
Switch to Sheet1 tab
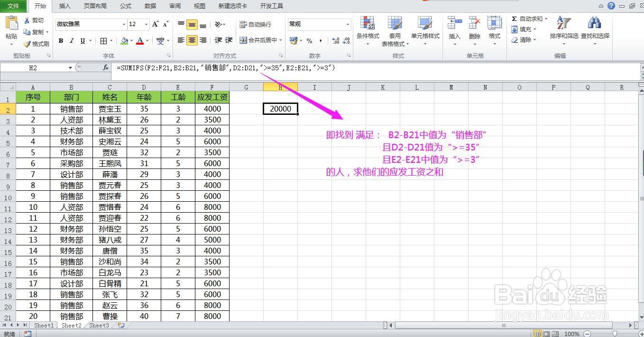[44, 326]
